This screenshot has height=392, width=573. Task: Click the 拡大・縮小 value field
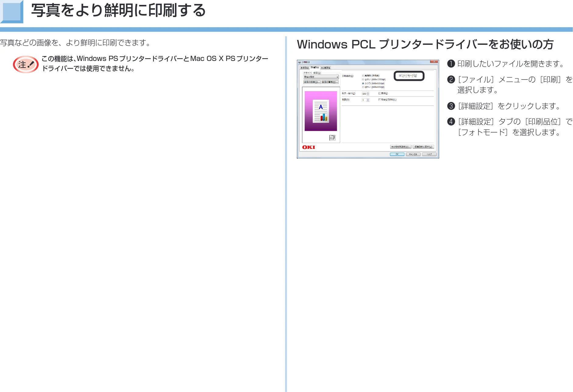(364, 94)
